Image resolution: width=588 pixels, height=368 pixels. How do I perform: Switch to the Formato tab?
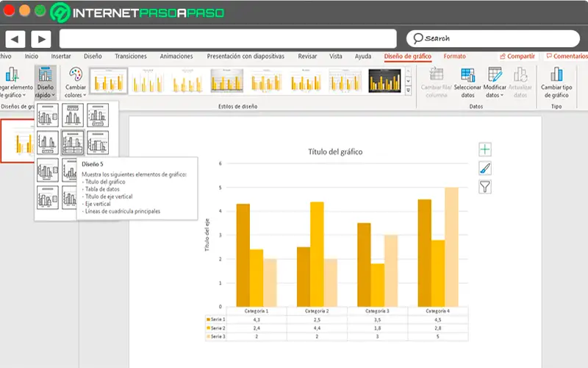pos(454,56)
